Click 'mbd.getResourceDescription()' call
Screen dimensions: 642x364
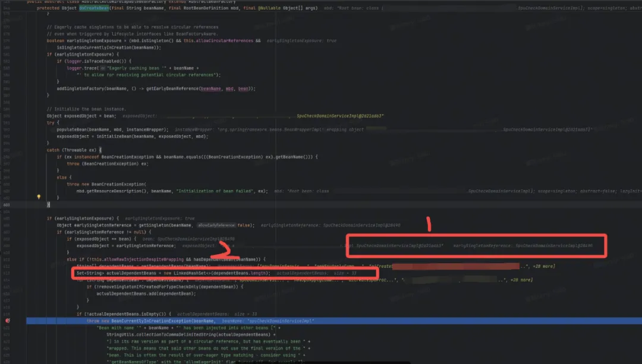click(112, 191)
